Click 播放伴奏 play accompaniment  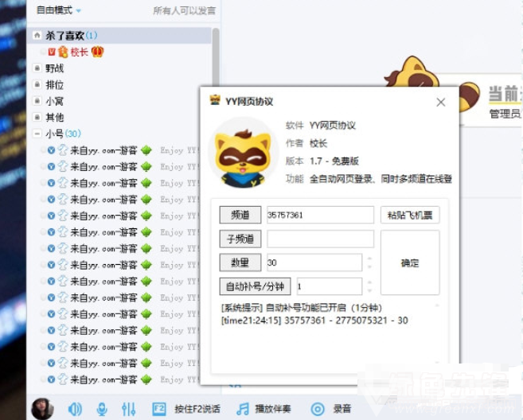click(x=273, y=409)
